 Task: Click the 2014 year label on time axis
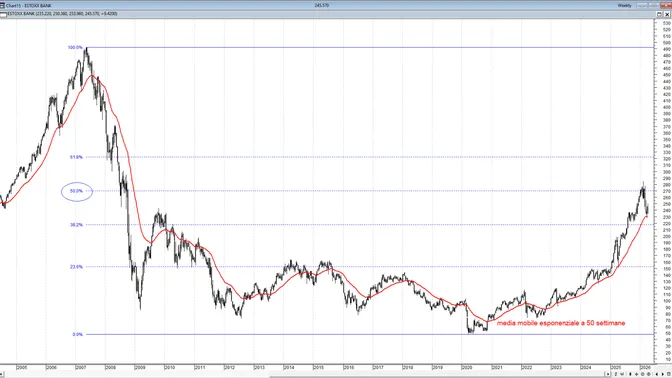pos(288,367)
